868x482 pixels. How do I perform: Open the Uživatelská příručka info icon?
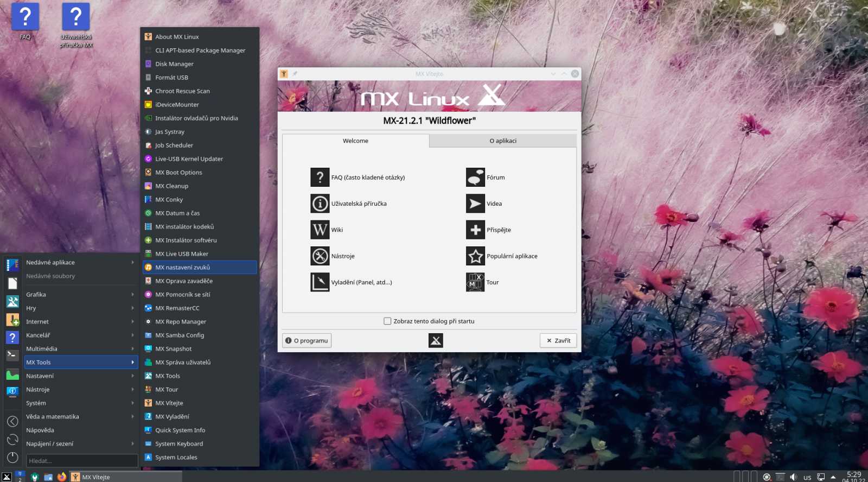320,204
